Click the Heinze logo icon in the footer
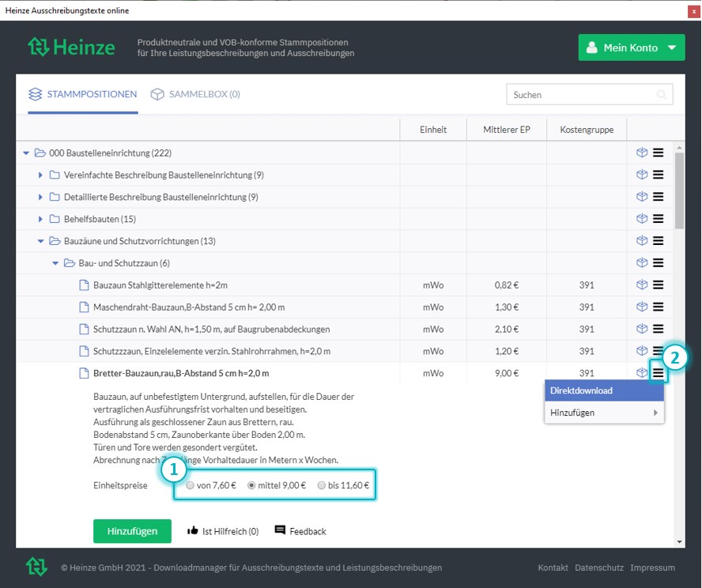Image resolution: width=702 pixels, height=588 pixels. pos(36,567)
